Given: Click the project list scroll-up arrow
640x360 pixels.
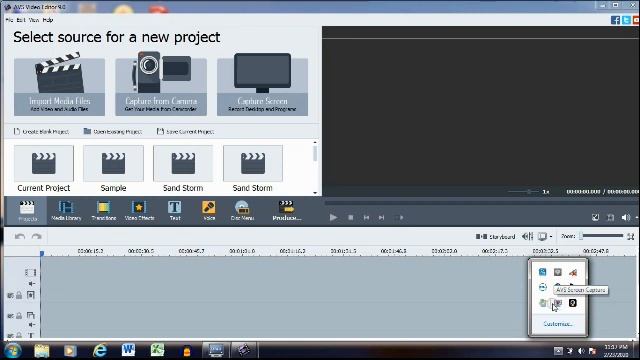Looking at the screenshot, I should tap(315, 142).
